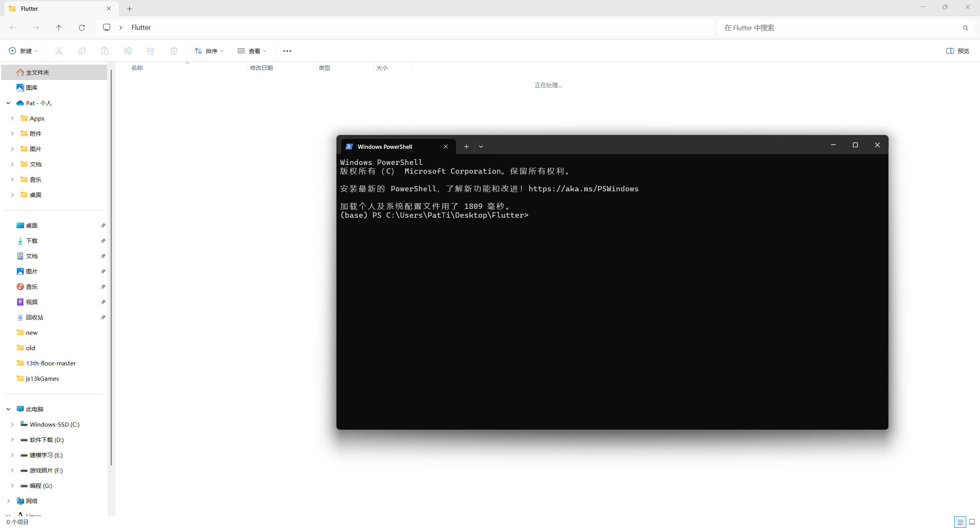The width and height of the screenshot is (980, 528).
Task: Click the navigation pane scrollbar
Action: 111,268
